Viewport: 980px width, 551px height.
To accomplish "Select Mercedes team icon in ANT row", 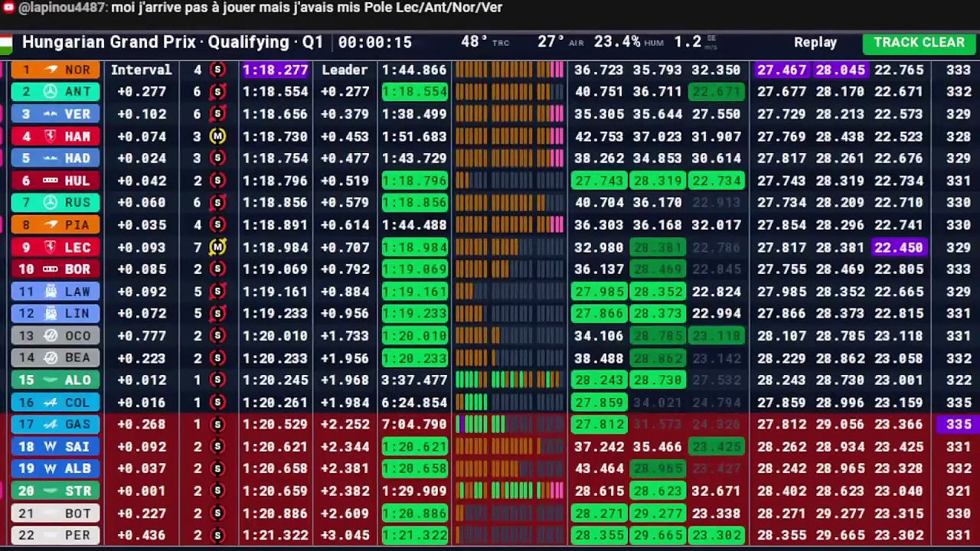I will (50, 92).
